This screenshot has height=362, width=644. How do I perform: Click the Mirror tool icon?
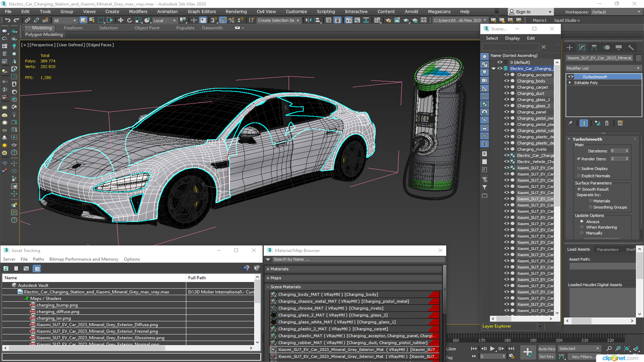tap(308, 20)
